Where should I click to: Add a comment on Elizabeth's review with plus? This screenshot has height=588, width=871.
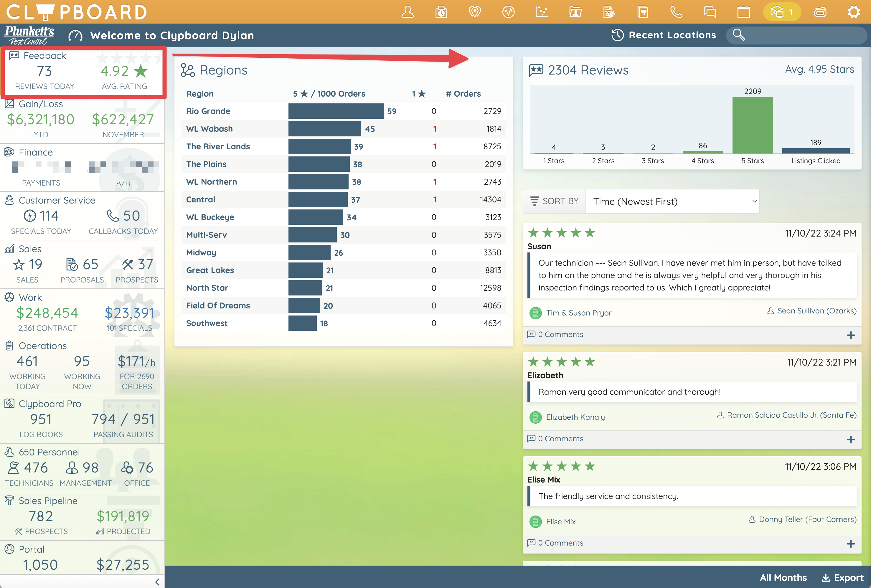pyautogui.click(x=851, y=439)
